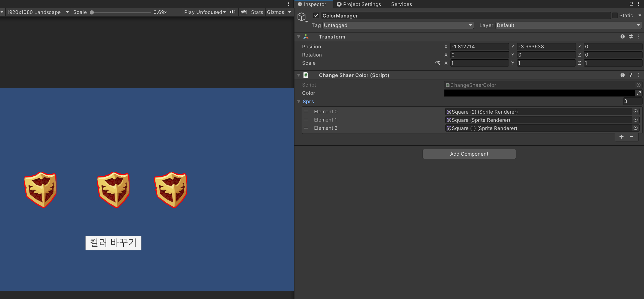Collapse the Sprs array foldout
The height and width of the screenshot is (299, 644).
tap(299, 102)
